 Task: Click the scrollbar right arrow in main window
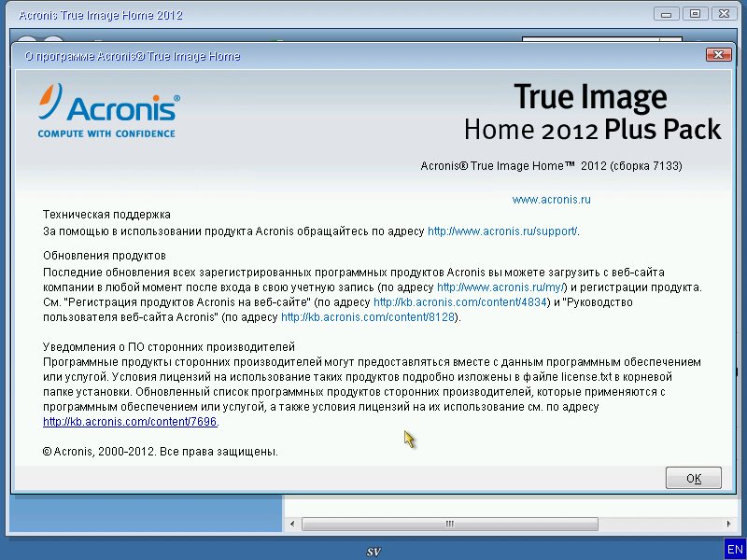(728, 524)
